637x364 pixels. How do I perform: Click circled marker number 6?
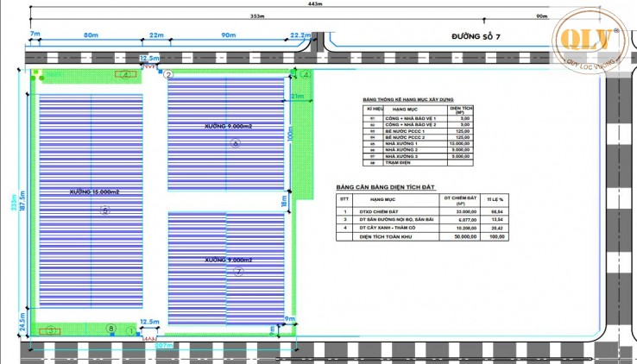(235, 145)
